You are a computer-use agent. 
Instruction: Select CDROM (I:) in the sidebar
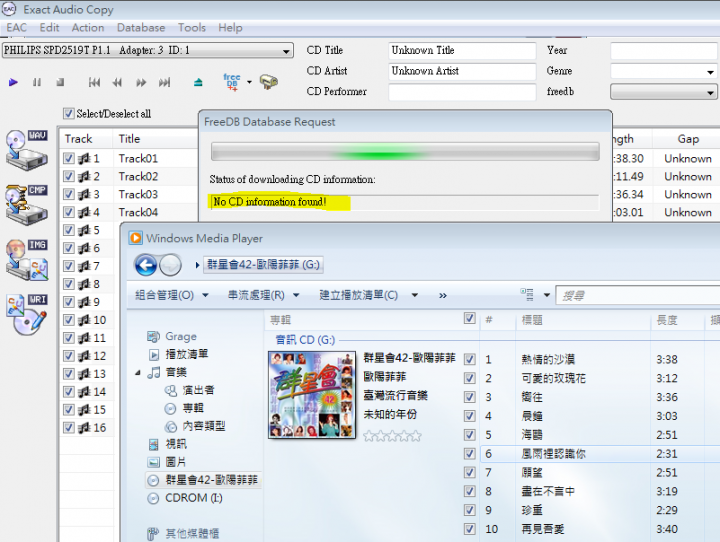coord(185,498)
